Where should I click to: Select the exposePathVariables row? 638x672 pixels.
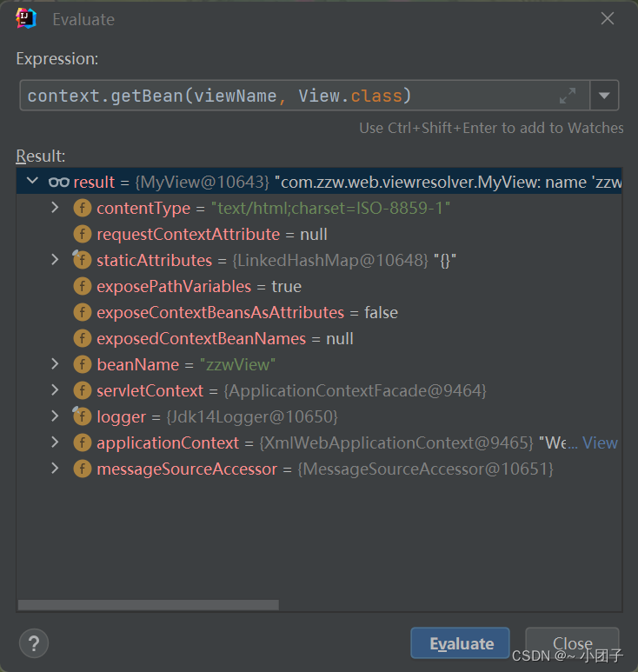[199, 286]
